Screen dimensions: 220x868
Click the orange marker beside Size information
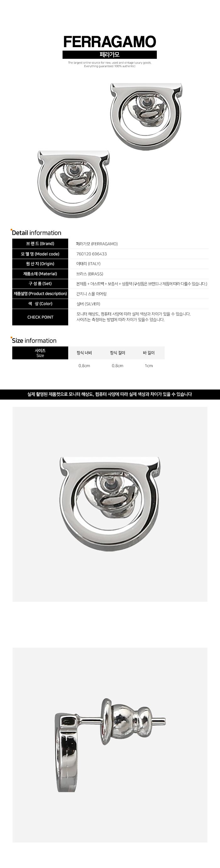(11, 338)
